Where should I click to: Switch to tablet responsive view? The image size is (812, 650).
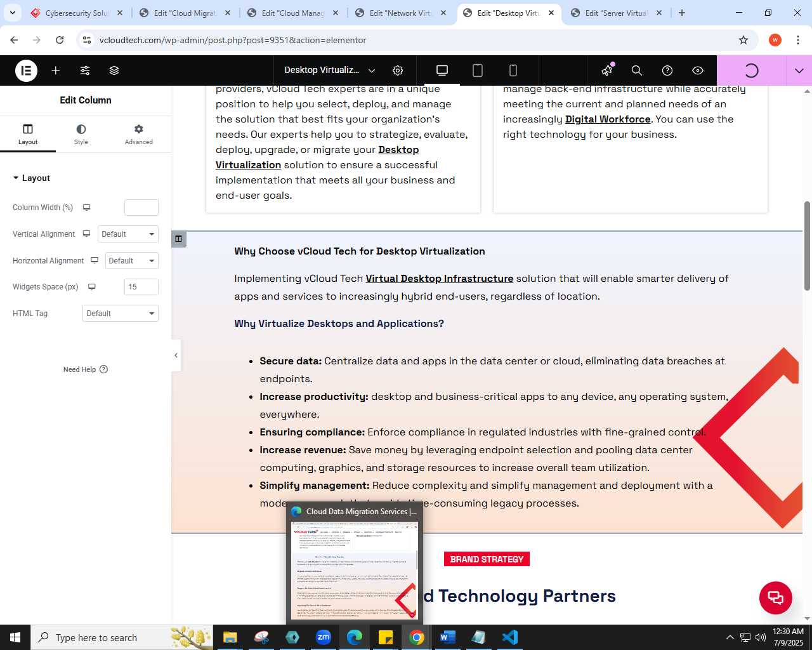point(478,70)
